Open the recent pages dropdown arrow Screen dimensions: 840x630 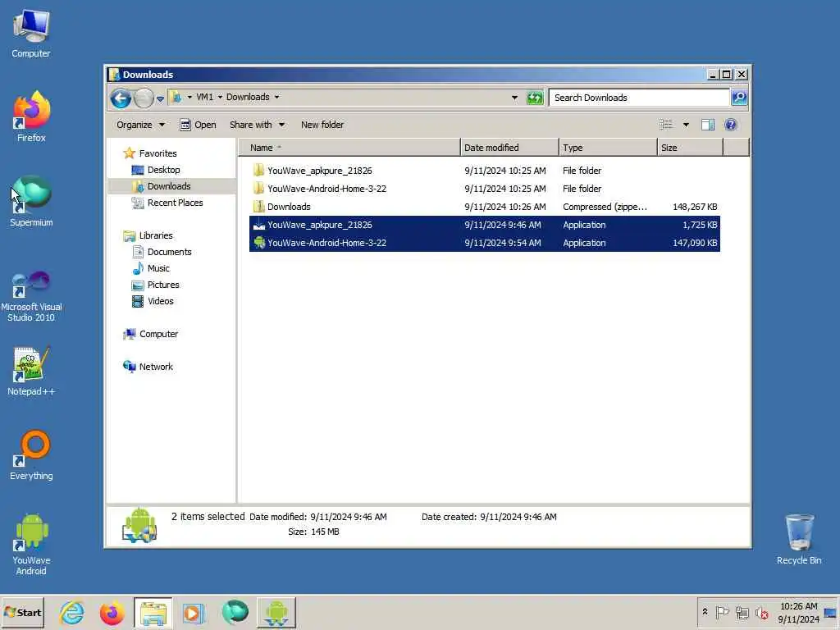[x=160, y=98]
